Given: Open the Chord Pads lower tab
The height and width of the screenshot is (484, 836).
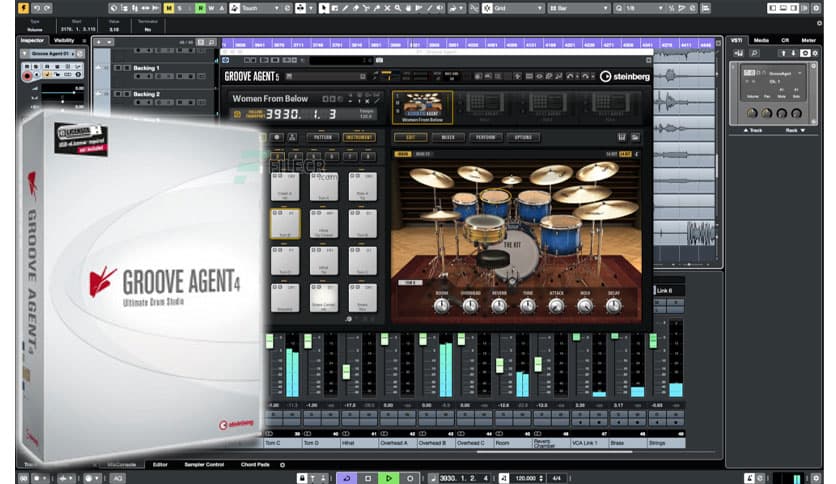Looking at the screenshot, I should pos(255,465).
